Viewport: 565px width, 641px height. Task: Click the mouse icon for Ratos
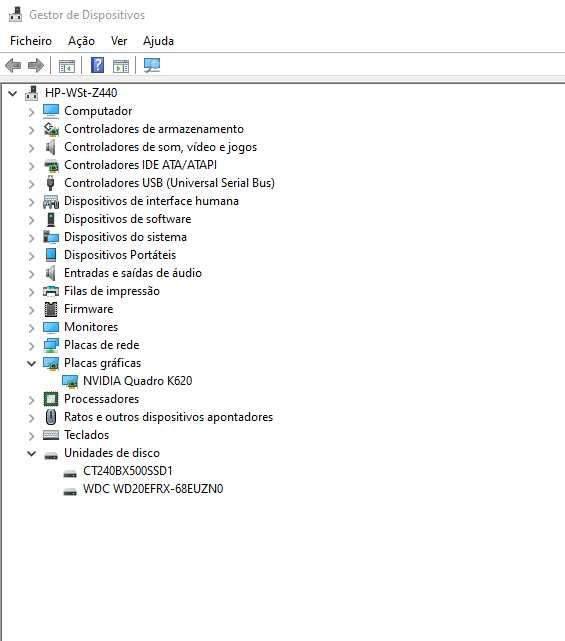(51, 417)
